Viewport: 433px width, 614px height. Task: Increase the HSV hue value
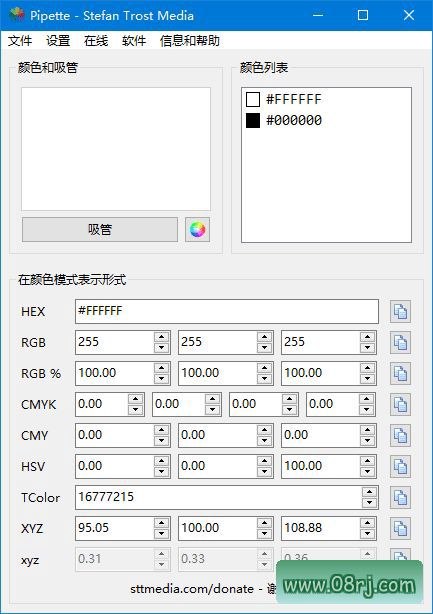[162, 461]
